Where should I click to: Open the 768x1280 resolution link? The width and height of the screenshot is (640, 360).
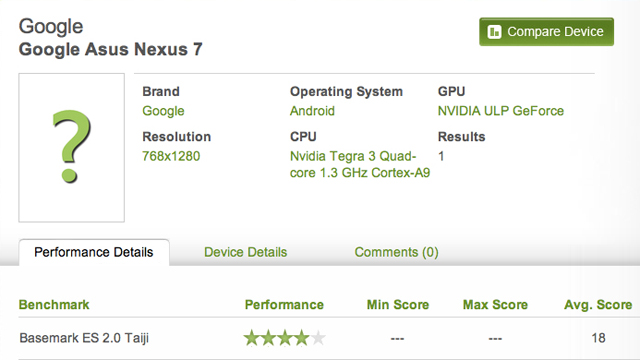[x=171, y=156]
